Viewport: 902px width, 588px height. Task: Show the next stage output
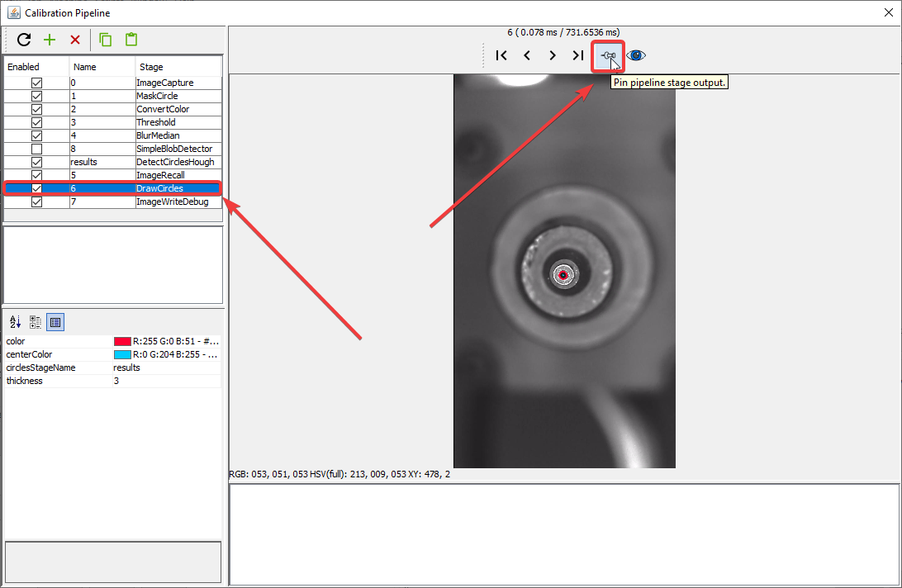point(553,55)
